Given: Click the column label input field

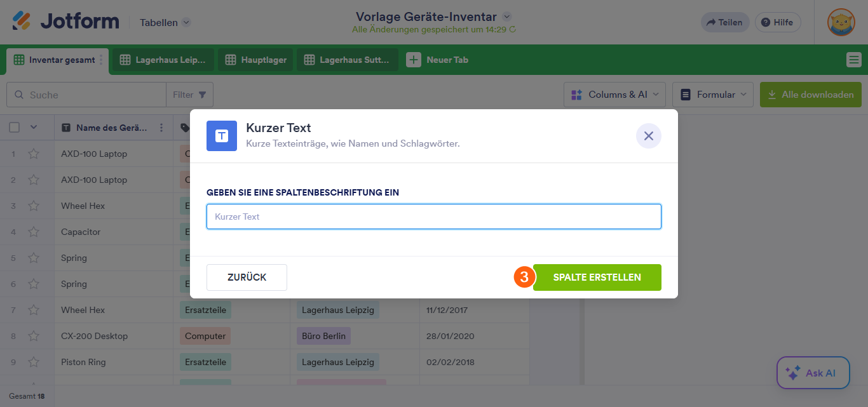Looking at the screenshot, I should 433,216.
